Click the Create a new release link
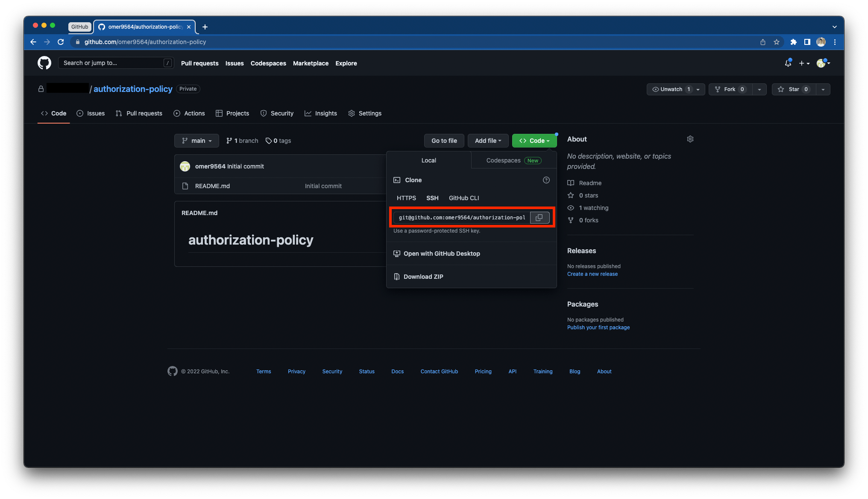The height and width of the screenshot is (499, 868). click(592, 274)
